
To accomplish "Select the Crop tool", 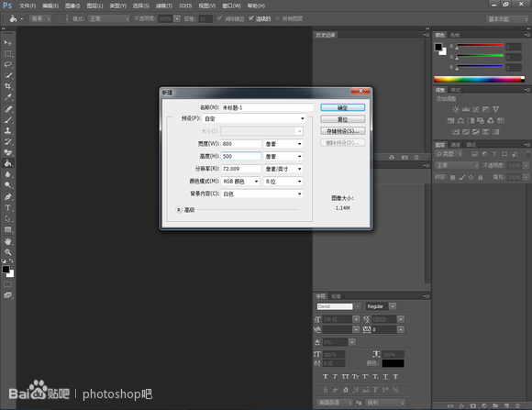I will (8, 86).
